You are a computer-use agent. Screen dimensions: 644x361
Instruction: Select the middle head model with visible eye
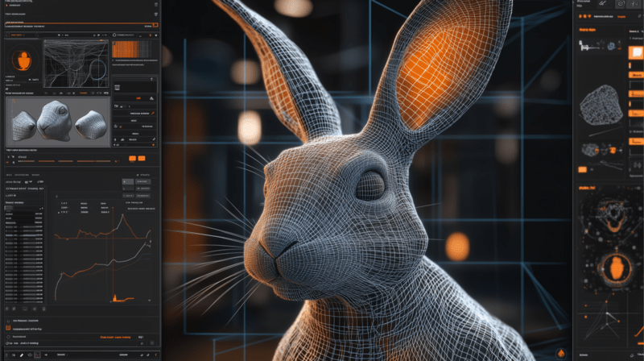54,121
